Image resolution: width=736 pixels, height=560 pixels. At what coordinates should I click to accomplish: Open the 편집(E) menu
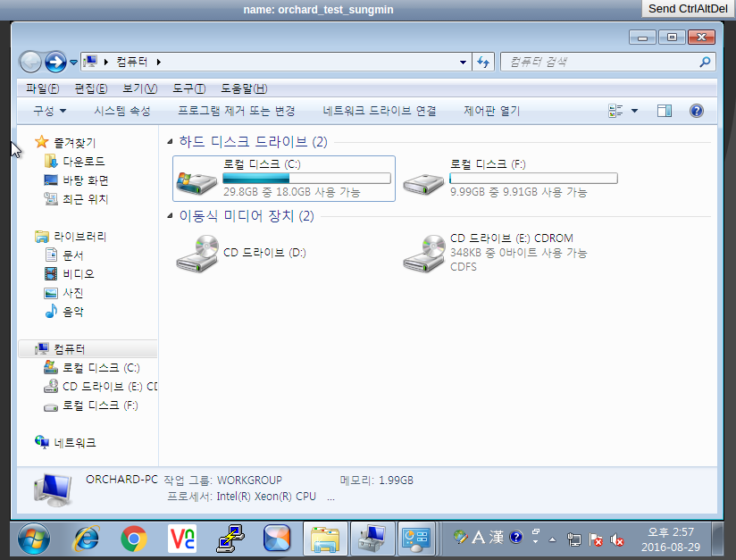(x=91, y=88)
